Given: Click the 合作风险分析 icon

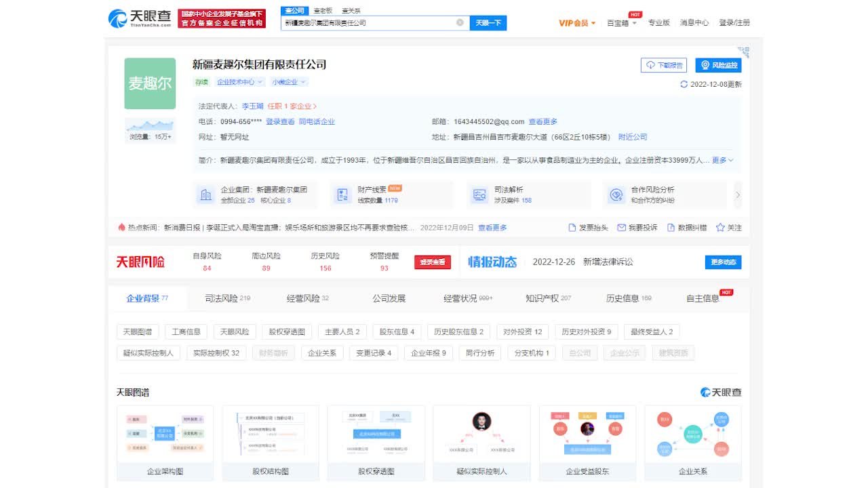Looking at the screenshot, I should (x=616, y=194).
